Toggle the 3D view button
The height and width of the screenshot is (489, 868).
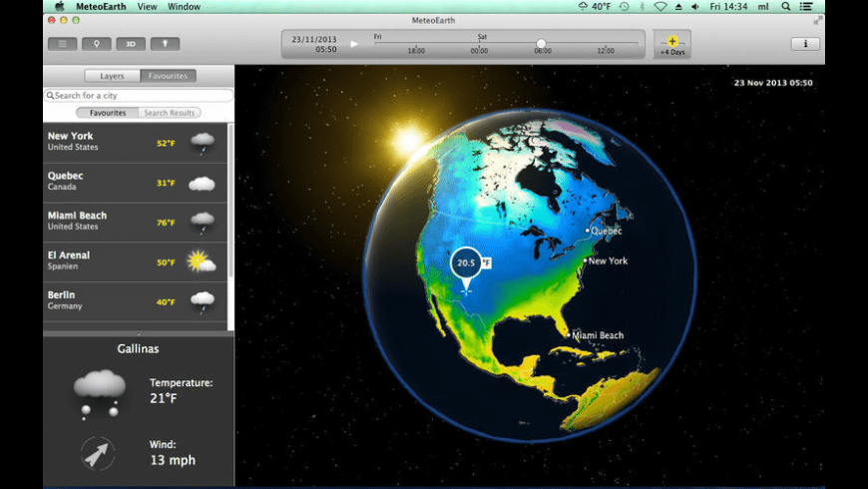coord(131,44)
